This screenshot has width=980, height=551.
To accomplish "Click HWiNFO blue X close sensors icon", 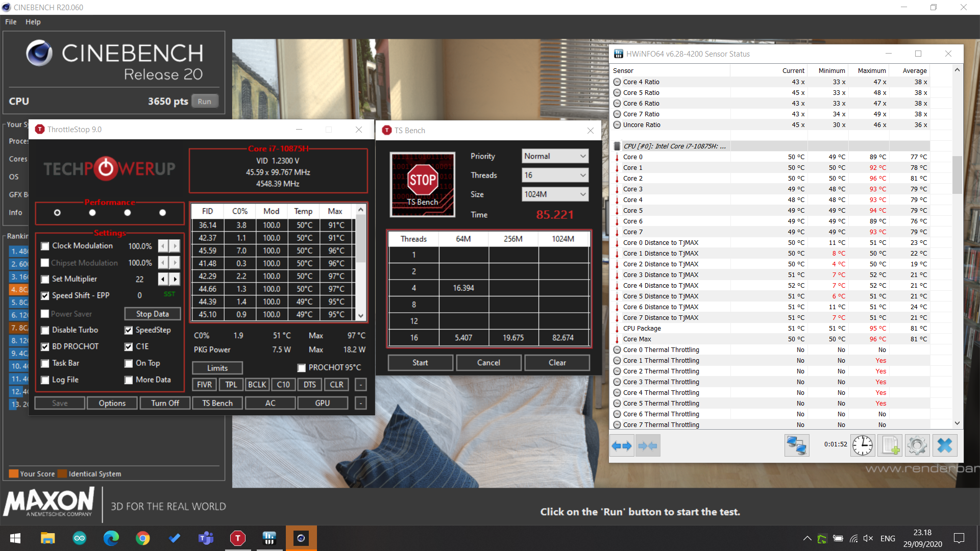I will [x=945, y=445].
